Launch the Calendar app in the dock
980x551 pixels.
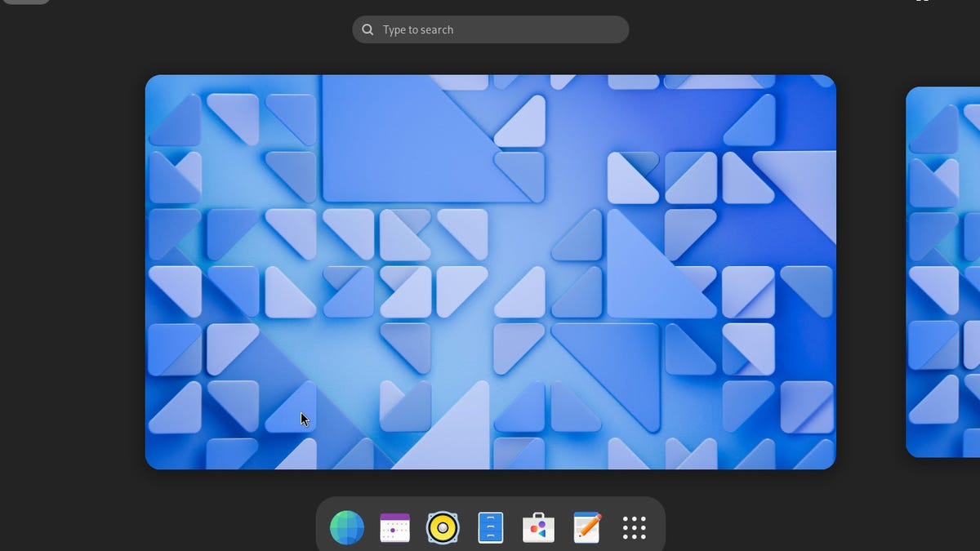pos(394,528)
